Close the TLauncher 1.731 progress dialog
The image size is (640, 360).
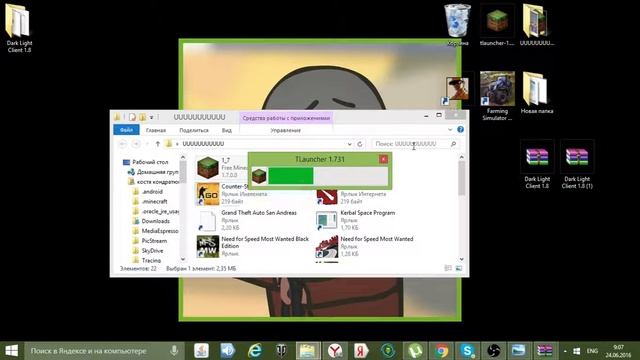coord(383,159)
